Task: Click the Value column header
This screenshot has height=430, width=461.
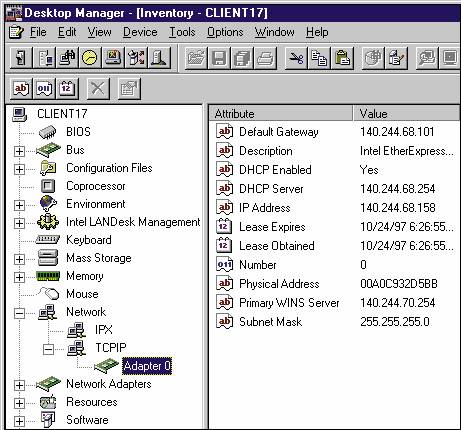Action: pyautogui.click(x=407, y=114)
